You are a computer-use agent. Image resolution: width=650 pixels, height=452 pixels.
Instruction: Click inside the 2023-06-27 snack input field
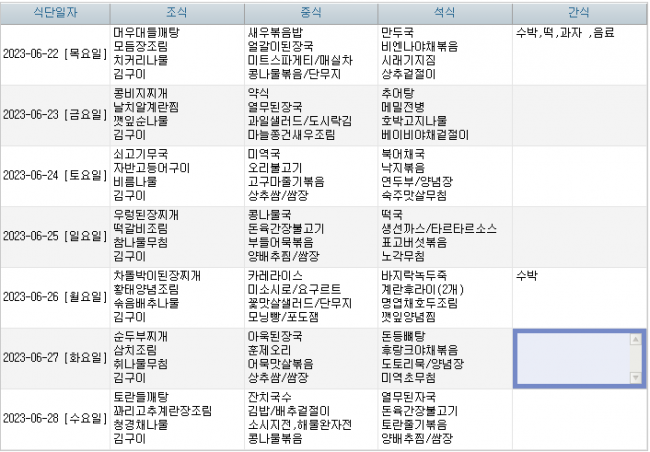[574, 359]
